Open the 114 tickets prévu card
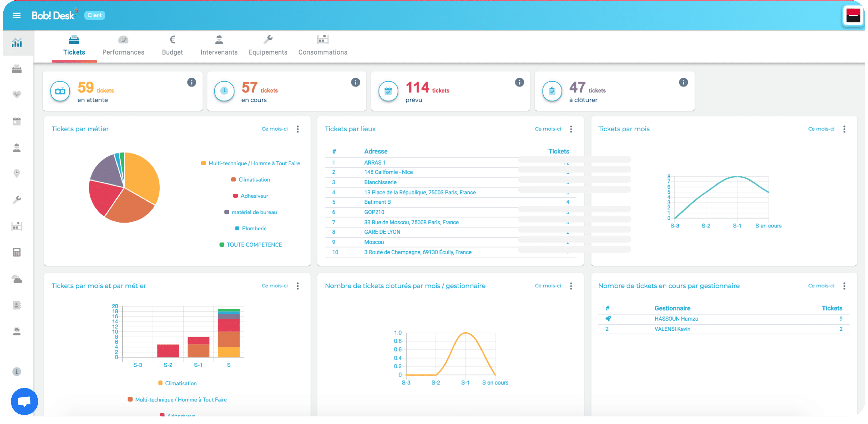This screenshot has width=868, height=424. (x=451, y=91)
